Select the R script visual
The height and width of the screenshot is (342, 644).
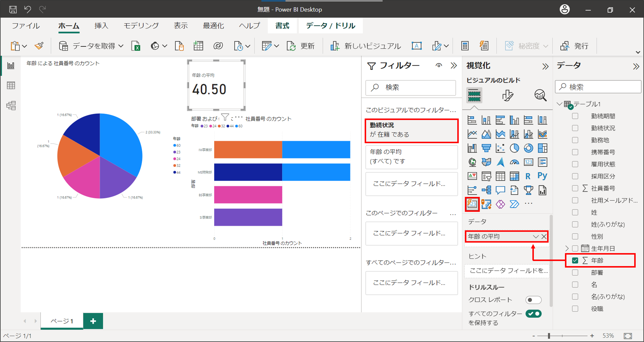528,176
